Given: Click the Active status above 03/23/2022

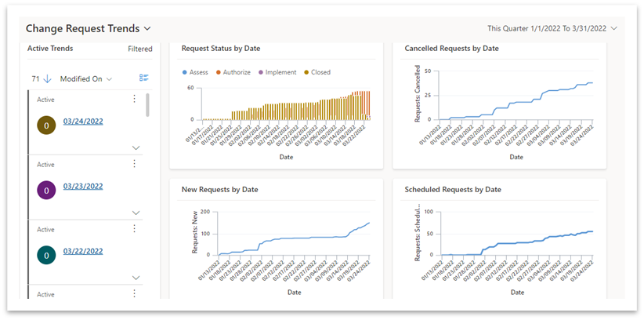Looking at the screenshot, I should pyautogui.click(x=45, y=165).
